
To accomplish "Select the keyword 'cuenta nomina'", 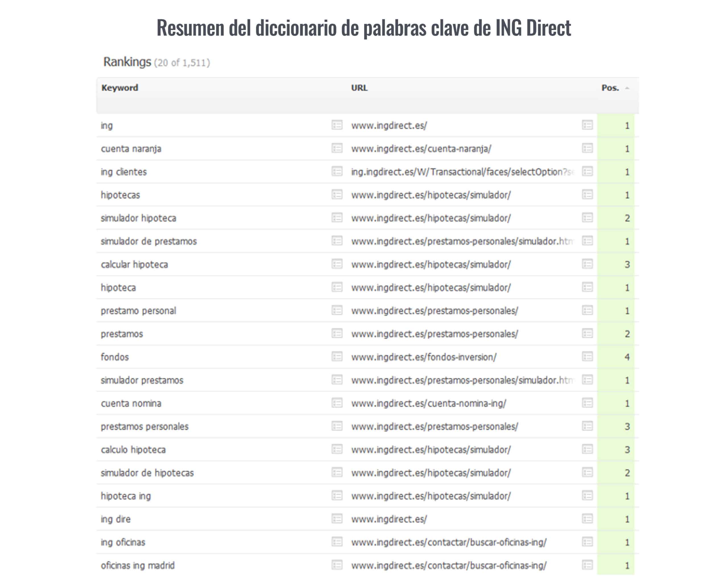I will pos(131,403).
